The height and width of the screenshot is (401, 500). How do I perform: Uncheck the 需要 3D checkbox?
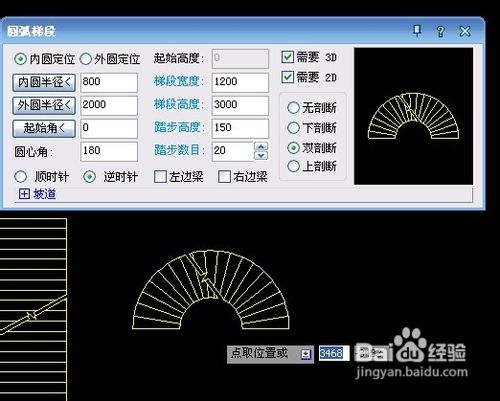pos(287,57)
